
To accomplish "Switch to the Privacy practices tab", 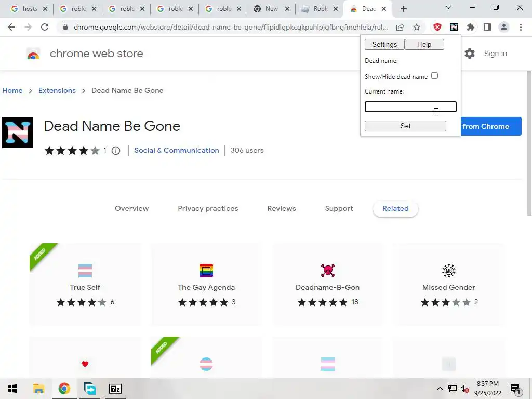I will pyautogui.click(x=208, y=209).
